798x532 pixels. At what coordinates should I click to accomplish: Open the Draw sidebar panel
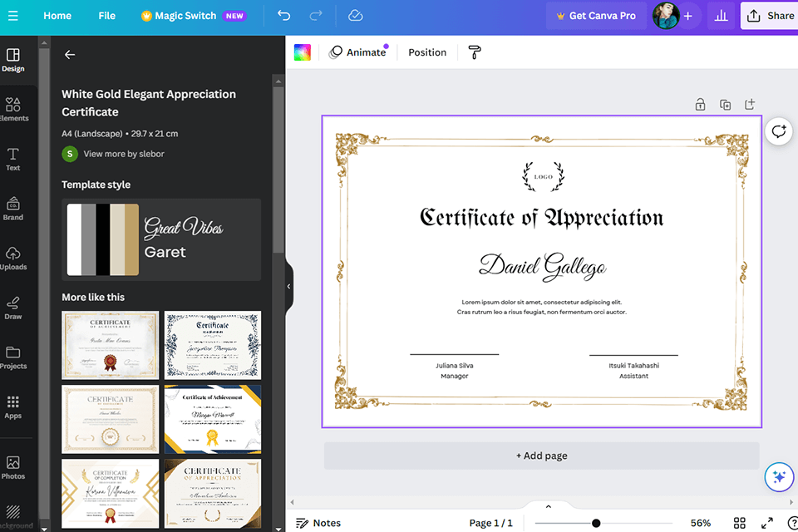pos(13,308)
